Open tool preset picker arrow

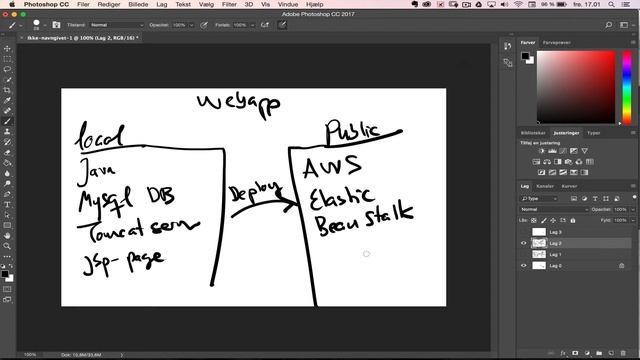click(21, 25)
